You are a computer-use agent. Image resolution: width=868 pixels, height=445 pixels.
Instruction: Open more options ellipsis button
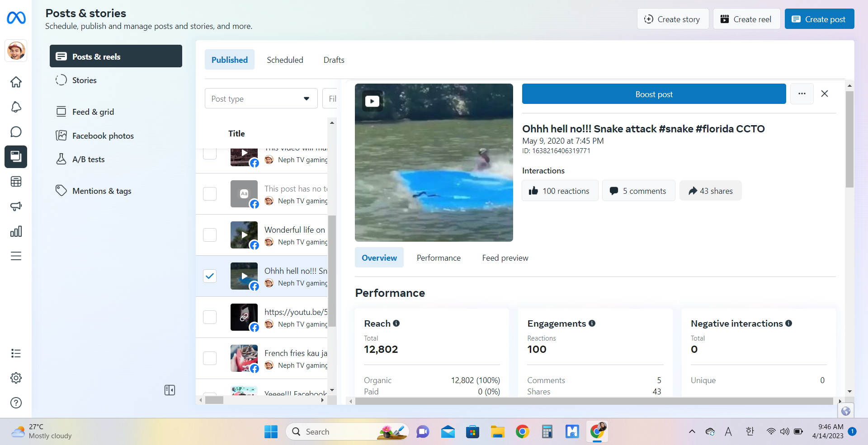(x=802, y=94)
